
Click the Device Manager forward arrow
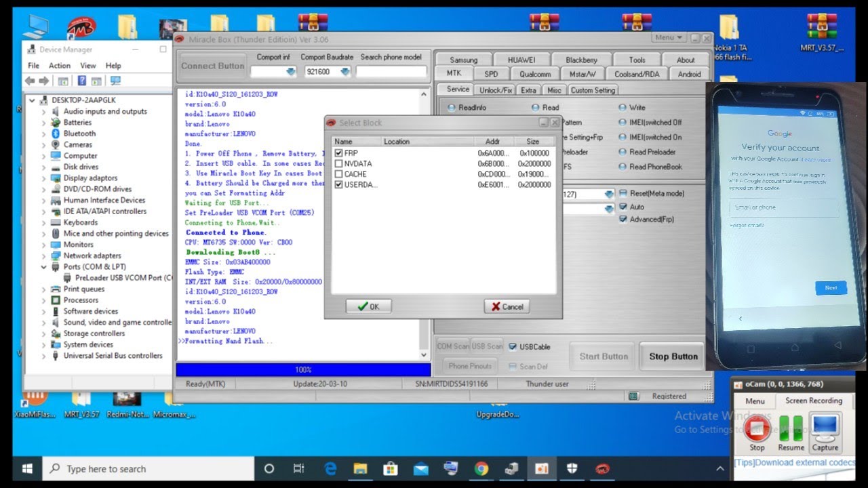click(43, 81)
